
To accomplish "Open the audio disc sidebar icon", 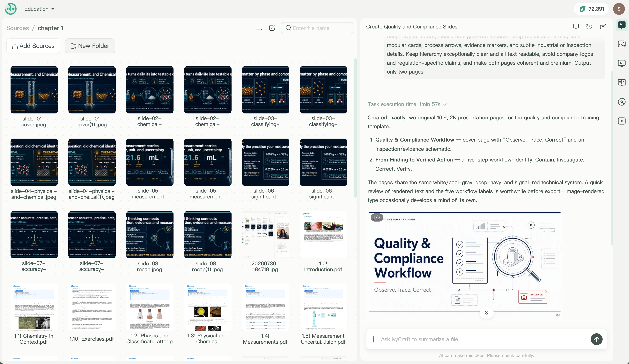I will [x=621, y=102].
